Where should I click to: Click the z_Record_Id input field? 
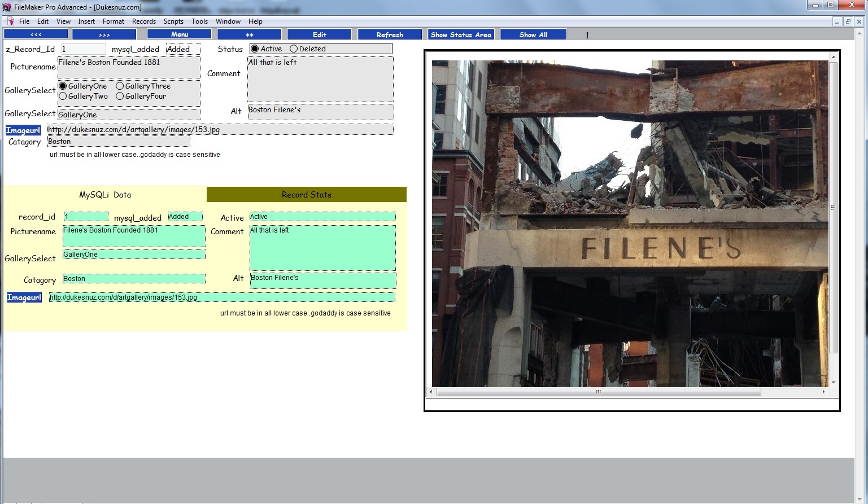[x=84, y=49]
